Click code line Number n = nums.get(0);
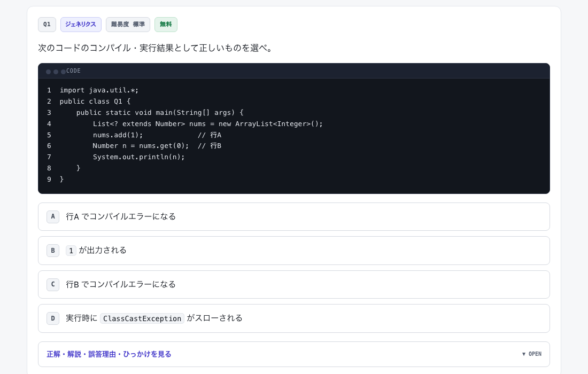 click(x=141, y=146)
